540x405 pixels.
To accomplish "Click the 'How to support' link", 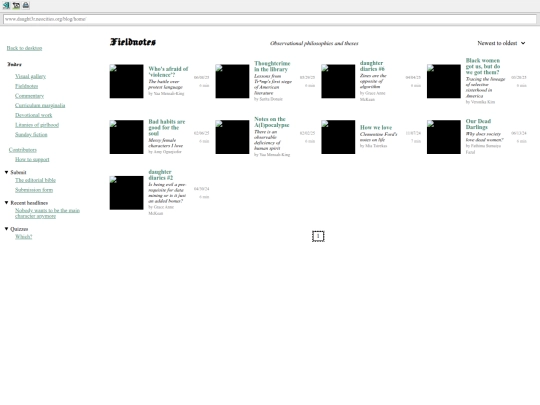I will tap(32, 159).
